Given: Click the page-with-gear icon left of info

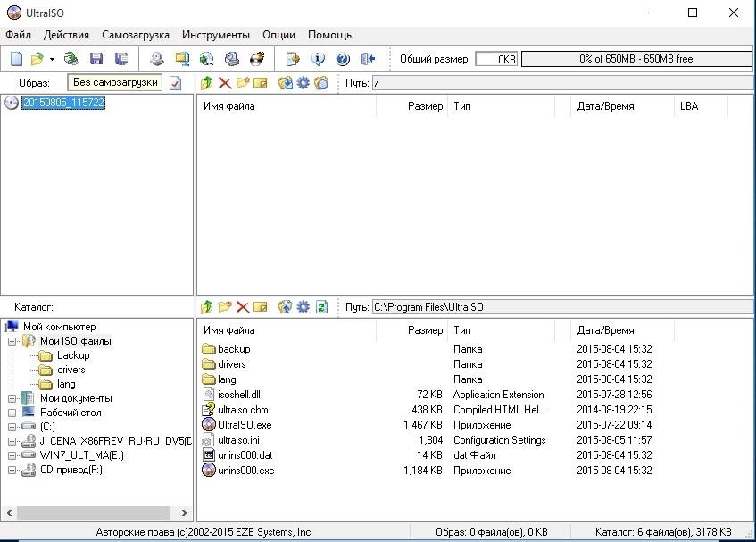Looking at the screenshot, I should pyautogui.click(x=293, y=59).
